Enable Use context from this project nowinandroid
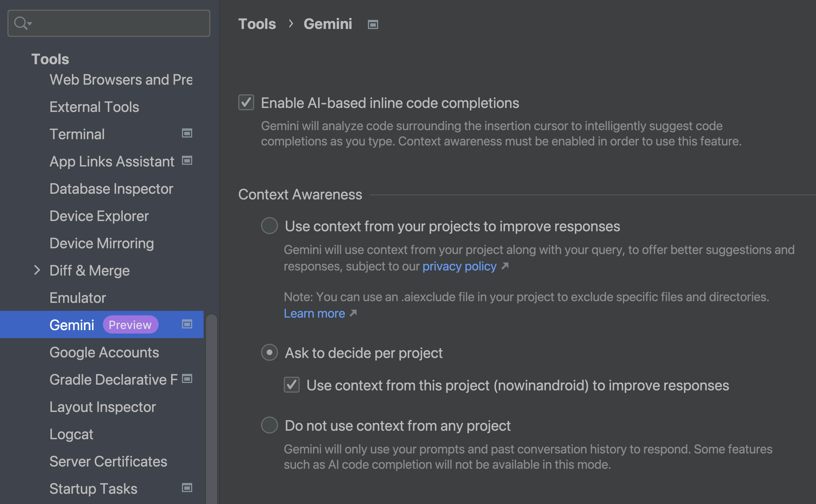Viewport: 816px width, 504px height. point(291,385)
